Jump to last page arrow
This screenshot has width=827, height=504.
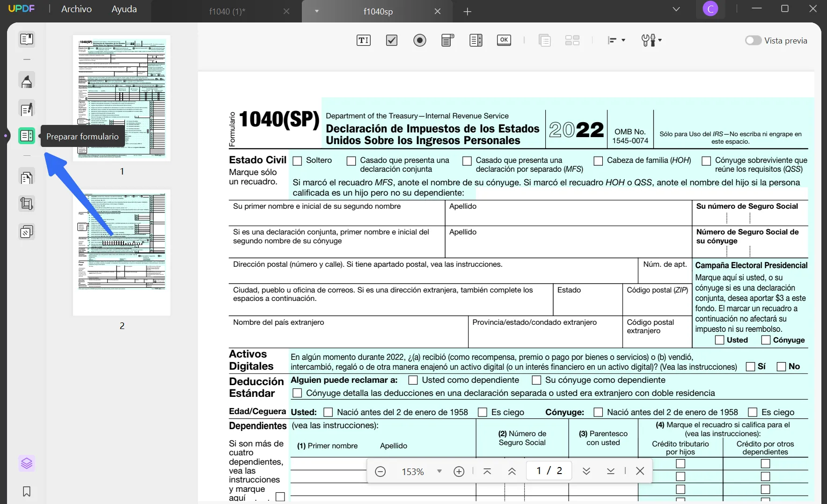tap(611, 471)
